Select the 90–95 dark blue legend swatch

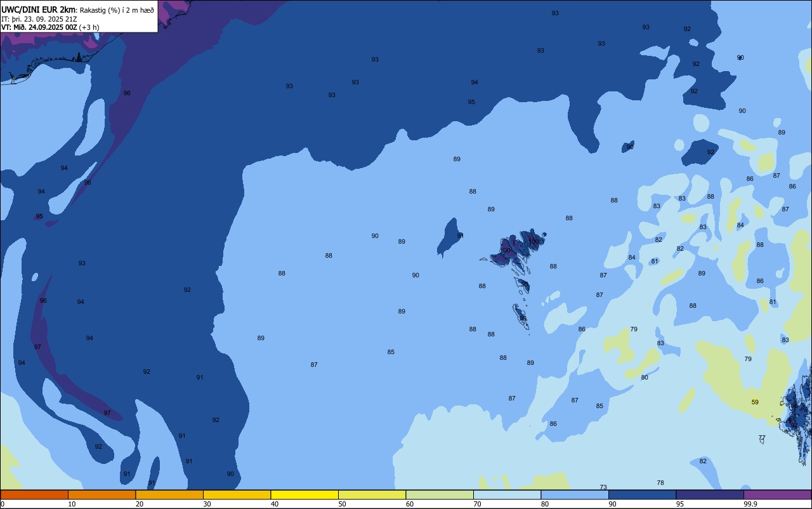pos(642,494)
